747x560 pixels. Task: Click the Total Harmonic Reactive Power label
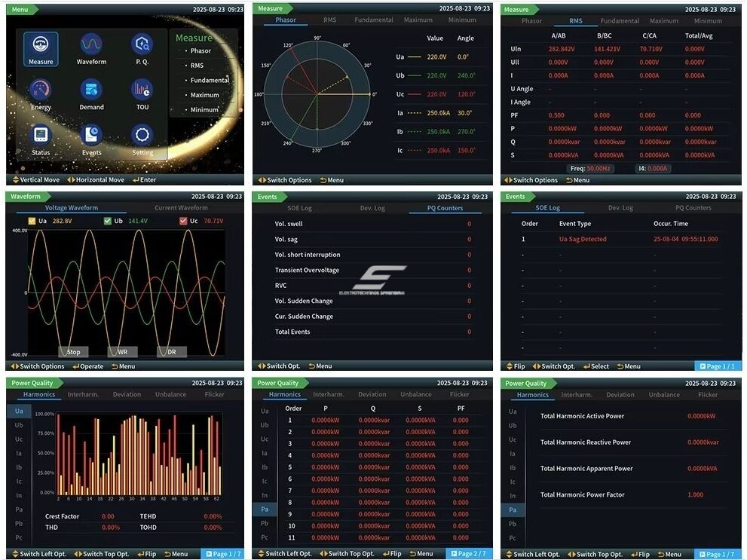(586, 442)
